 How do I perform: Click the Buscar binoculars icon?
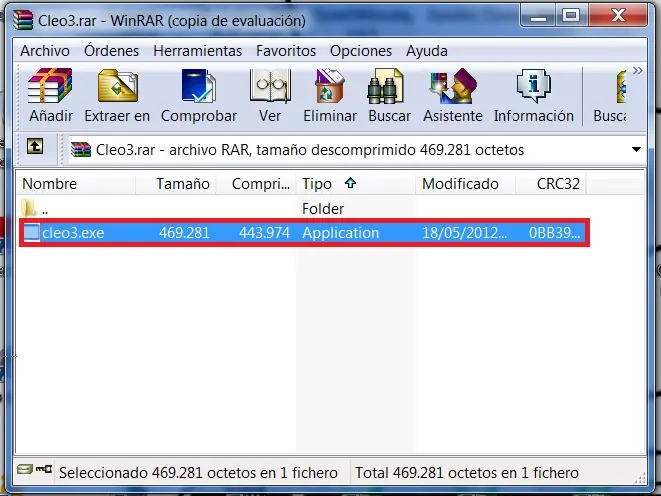point(385,87)
